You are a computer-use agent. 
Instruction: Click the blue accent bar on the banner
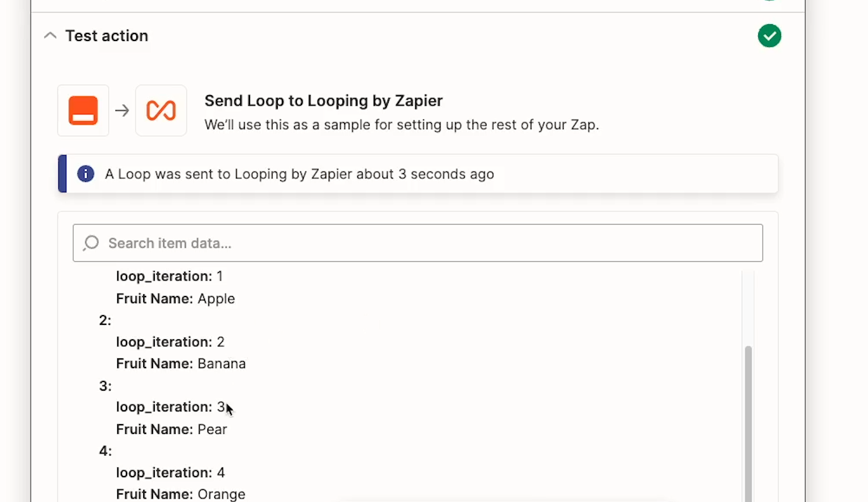61,174
